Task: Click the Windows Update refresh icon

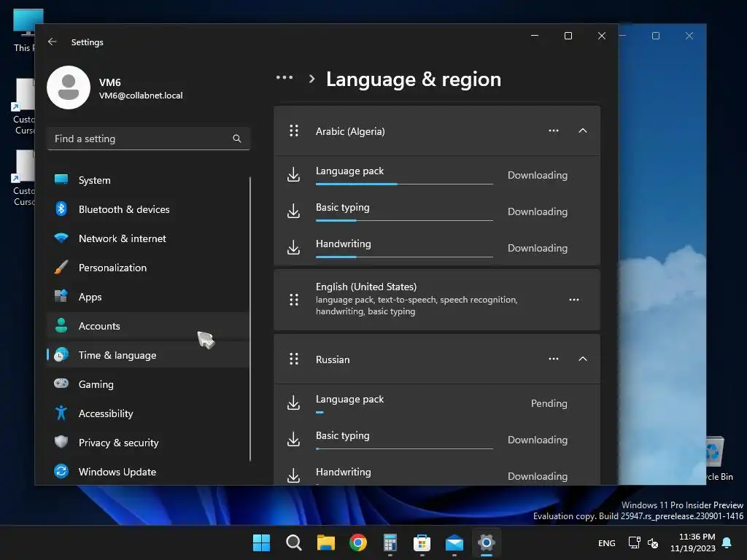Action: pos(61,471)
